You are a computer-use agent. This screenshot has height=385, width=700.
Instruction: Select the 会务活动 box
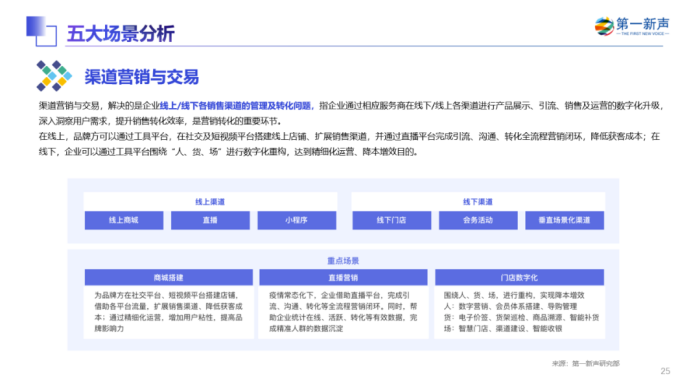click(x=478, y=220)
